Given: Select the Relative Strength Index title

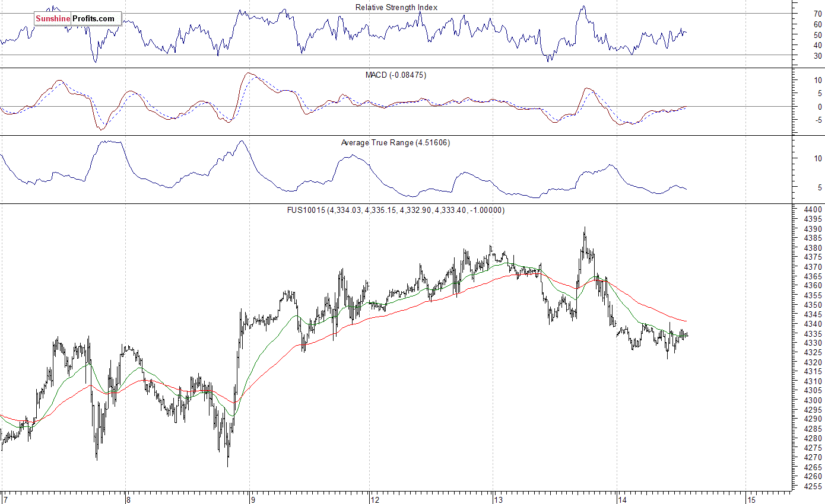Looking at the screenshot, I should (x=396, y=7).
